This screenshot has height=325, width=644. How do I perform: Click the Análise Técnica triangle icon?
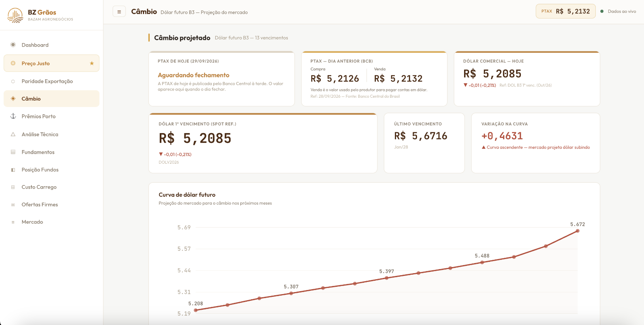(x=13, y=134)
